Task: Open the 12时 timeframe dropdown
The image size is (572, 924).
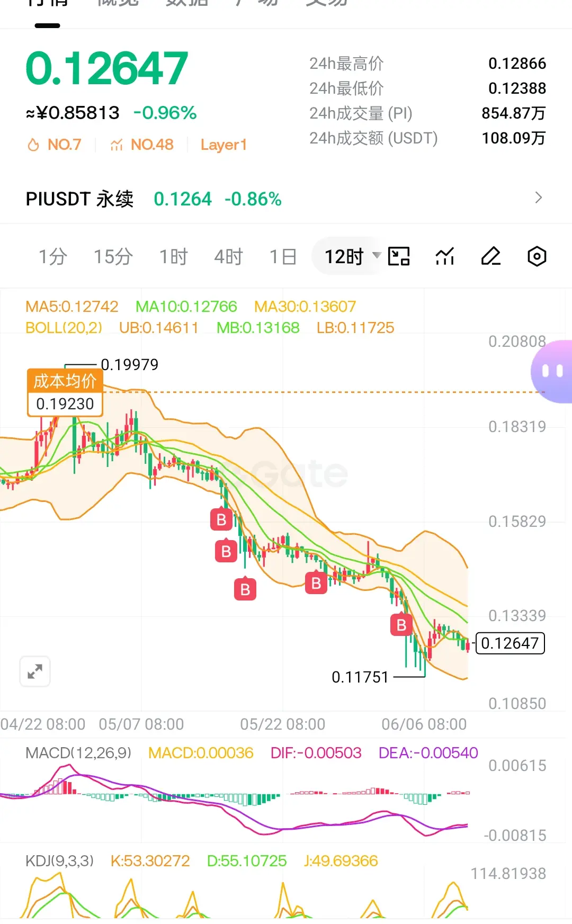Action: pos(352,256)
